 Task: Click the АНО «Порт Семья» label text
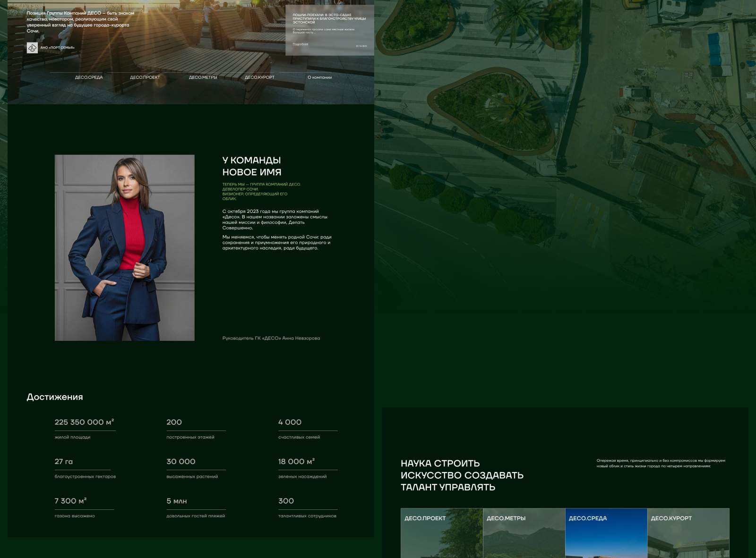(58, 48)
